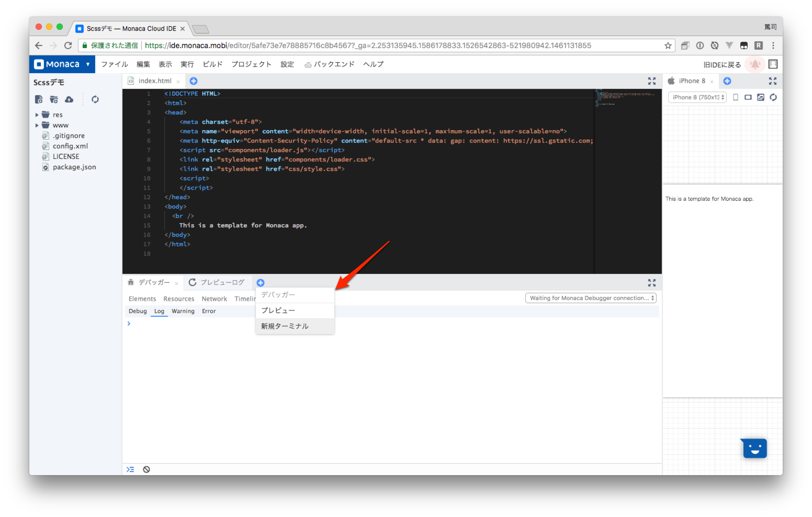Image resolution: width=812 pixels, height=517 pixels.
Task: Open the Monaca logo dropdown
Action: (x=62, y=64)
